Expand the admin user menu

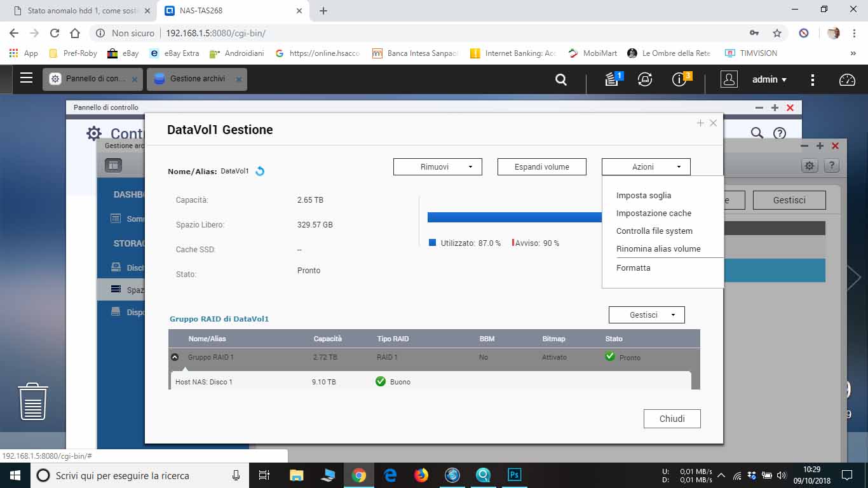770,79
